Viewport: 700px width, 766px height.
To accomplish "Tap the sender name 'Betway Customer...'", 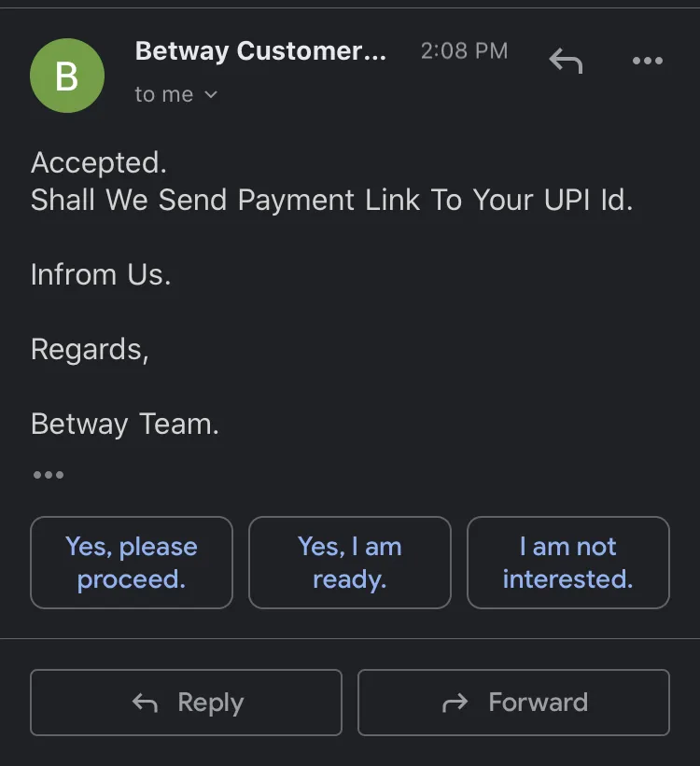I will click(260, 50).
